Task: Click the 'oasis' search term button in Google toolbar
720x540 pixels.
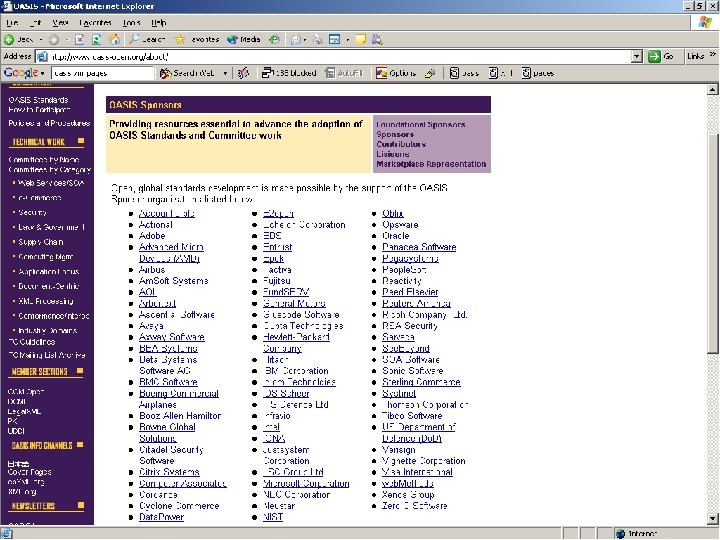Action: [464, 73]
